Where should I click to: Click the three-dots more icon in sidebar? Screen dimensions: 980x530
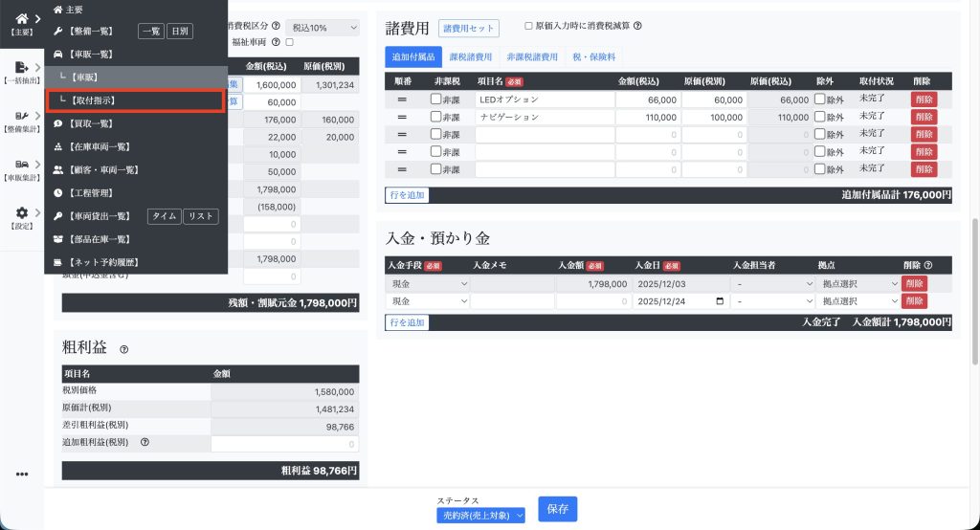pos(21,474)
